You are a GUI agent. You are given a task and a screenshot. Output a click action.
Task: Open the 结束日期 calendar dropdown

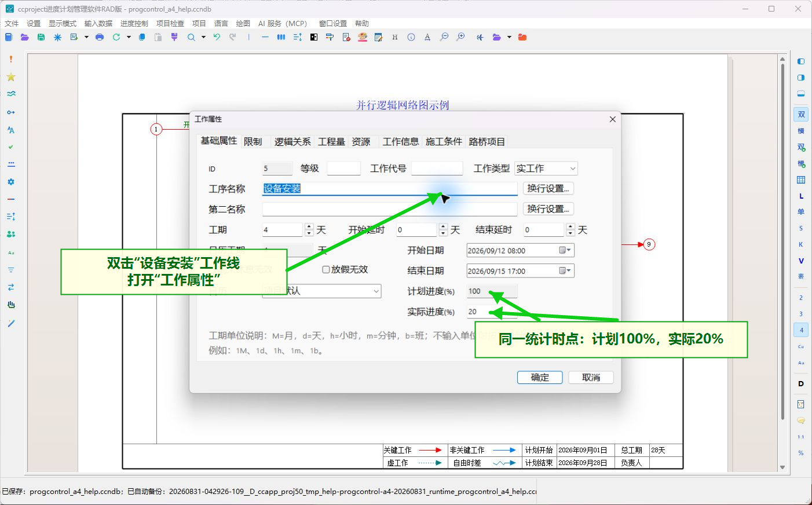click(565, 270)
